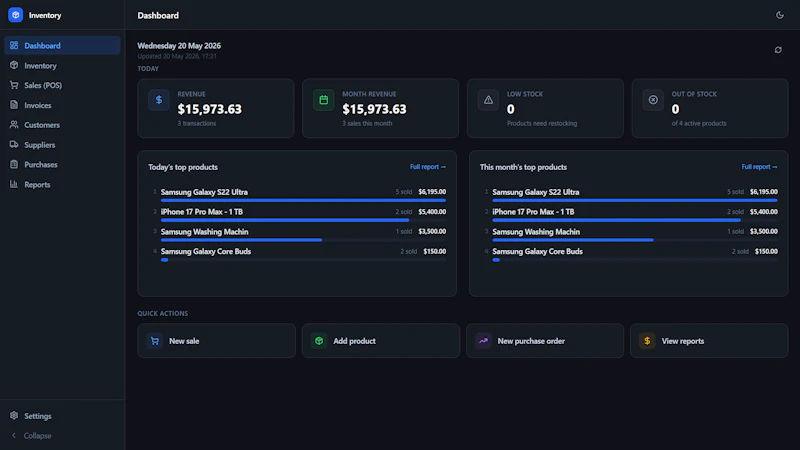
Task: Click the New sale quick action
Action: tap(216, 341)
